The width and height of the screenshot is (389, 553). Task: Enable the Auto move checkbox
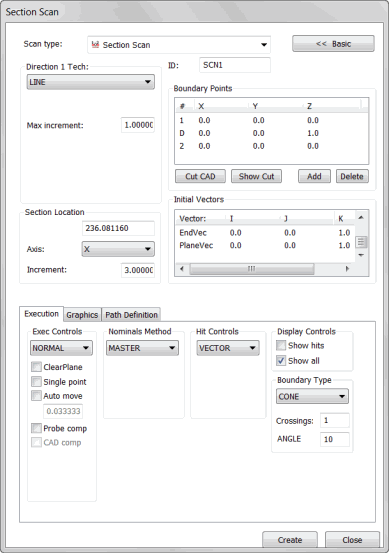(x=36, y=396)
